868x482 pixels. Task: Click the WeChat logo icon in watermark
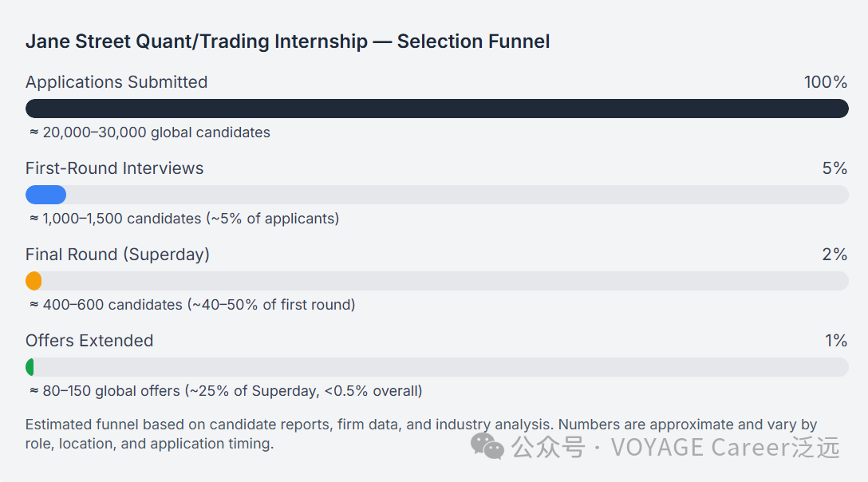pyautogui.click(x=487, y=446)
